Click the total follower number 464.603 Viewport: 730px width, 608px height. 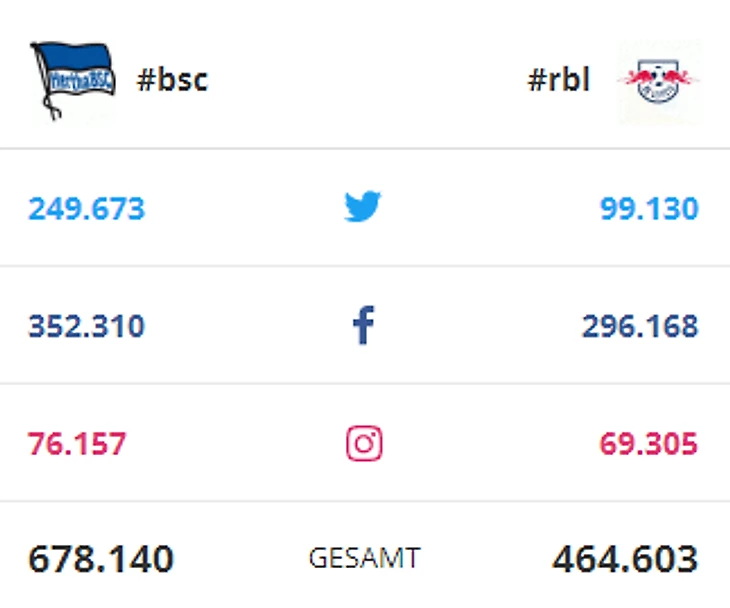624,559
